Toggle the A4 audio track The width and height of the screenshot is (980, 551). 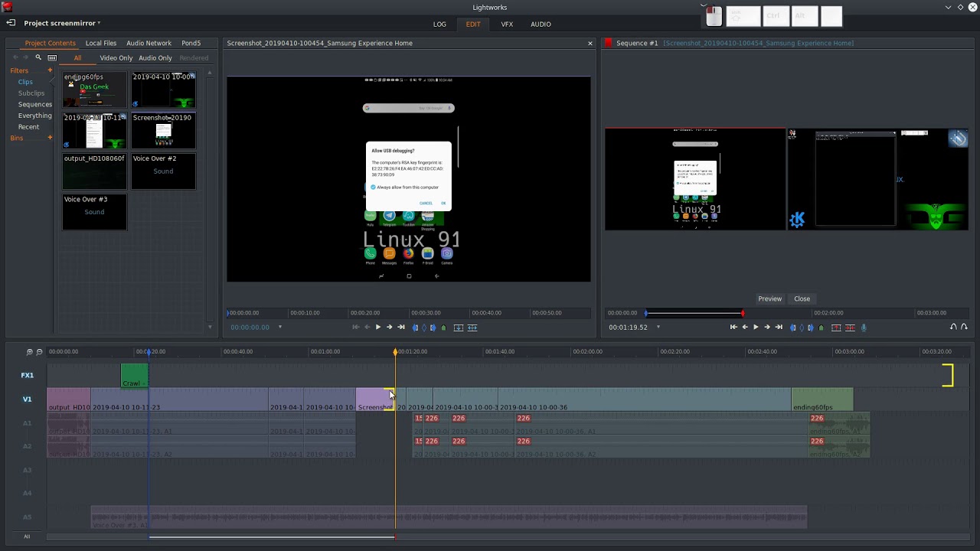click(27, 493)
